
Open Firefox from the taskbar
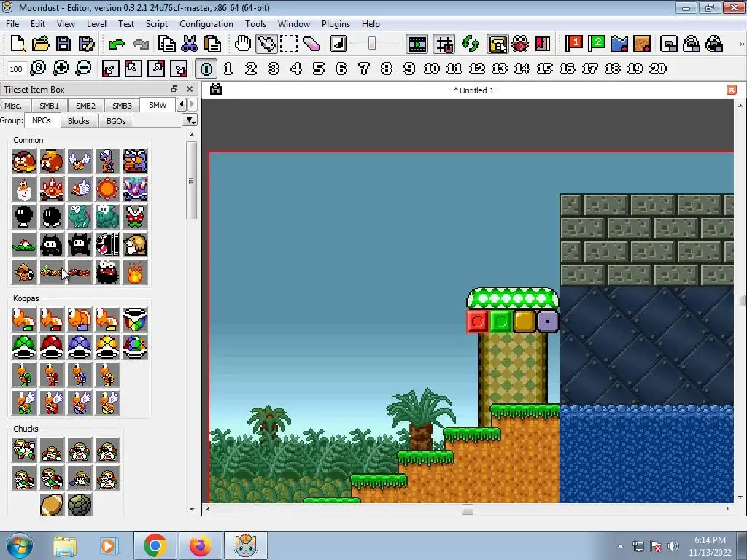(201, 545)
